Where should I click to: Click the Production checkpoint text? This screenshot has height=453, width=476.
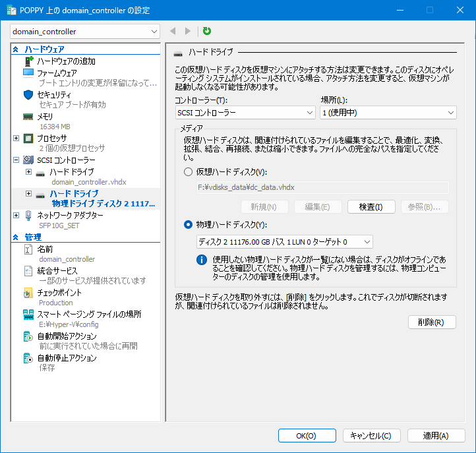[56, 303]
